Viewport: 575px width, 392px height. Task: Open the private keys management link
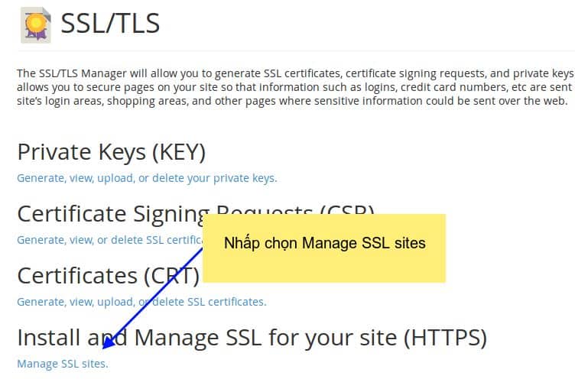(147, 178)
